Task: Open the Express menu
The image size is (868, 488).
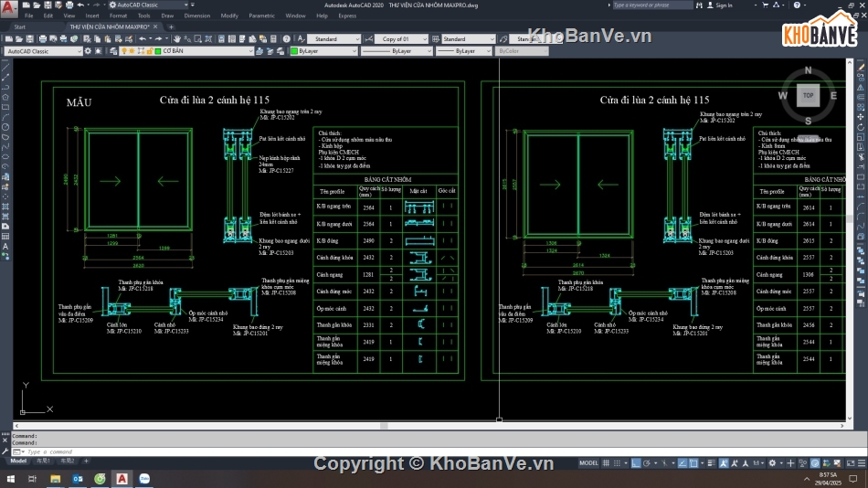Action: click(x=347, y=16)
